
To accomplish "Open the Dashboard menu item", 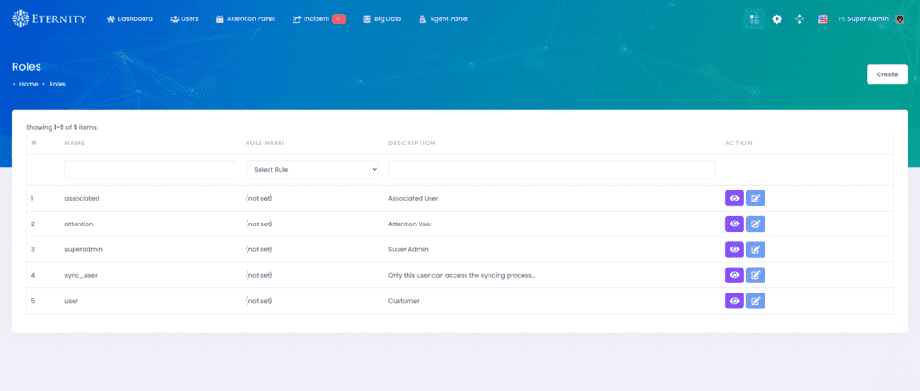I will click(x=130, y=19).
